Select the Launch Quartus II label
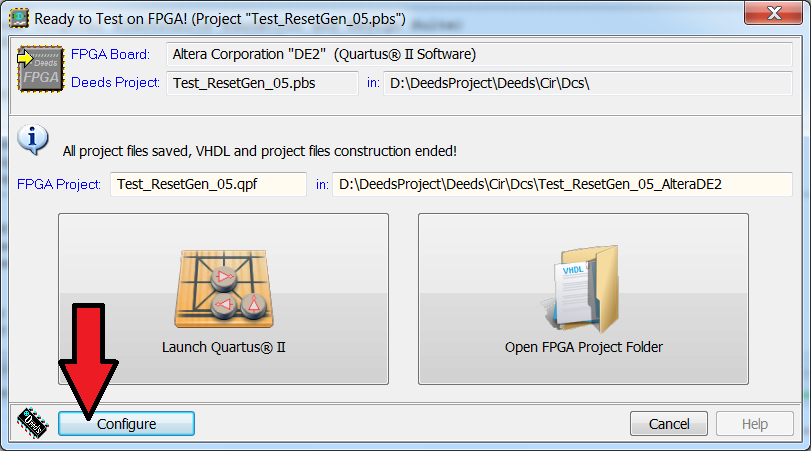 click(223, 347)
